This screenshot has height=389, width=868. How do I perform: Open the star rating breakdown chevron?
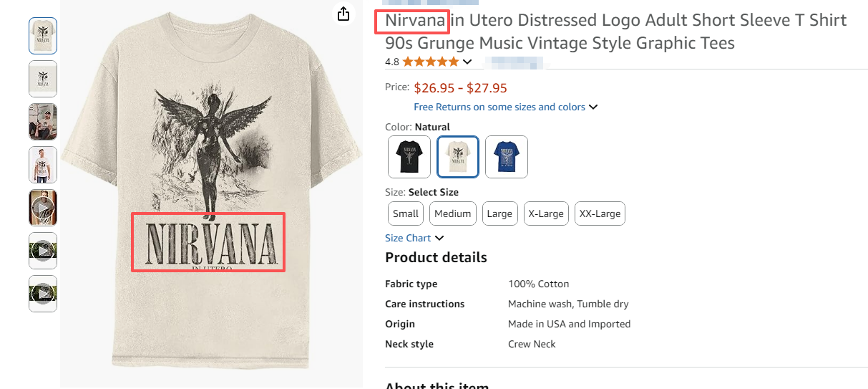[467, 62]
